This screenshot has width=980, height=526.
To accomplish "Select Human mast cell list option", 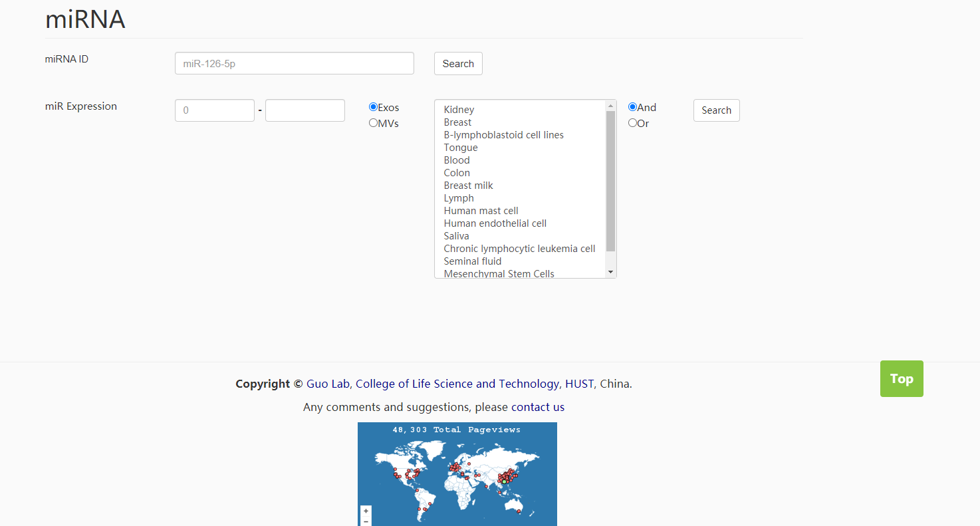I will 481,211.
